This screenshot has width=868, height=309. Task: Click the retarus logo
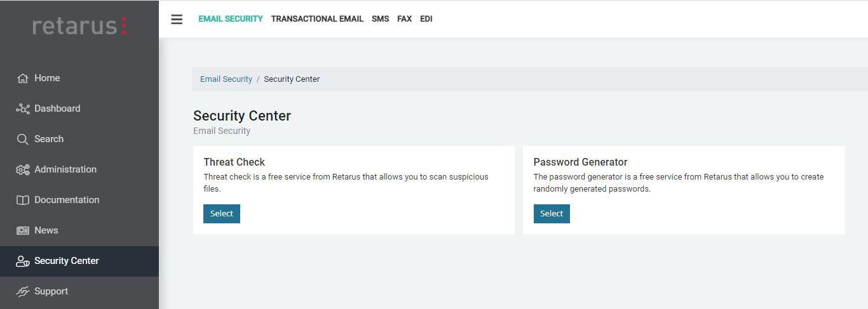[x=79, y=25]
